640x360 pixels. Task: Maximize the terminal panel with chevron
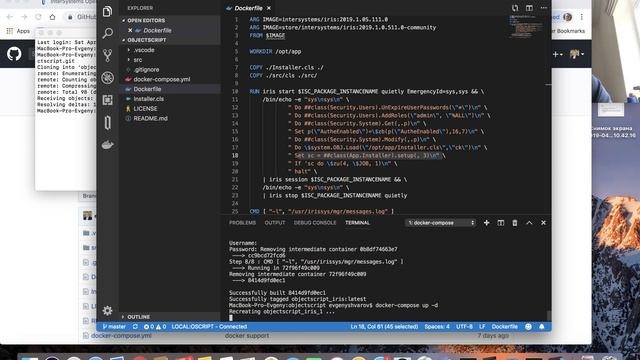[x=529, y=223]
